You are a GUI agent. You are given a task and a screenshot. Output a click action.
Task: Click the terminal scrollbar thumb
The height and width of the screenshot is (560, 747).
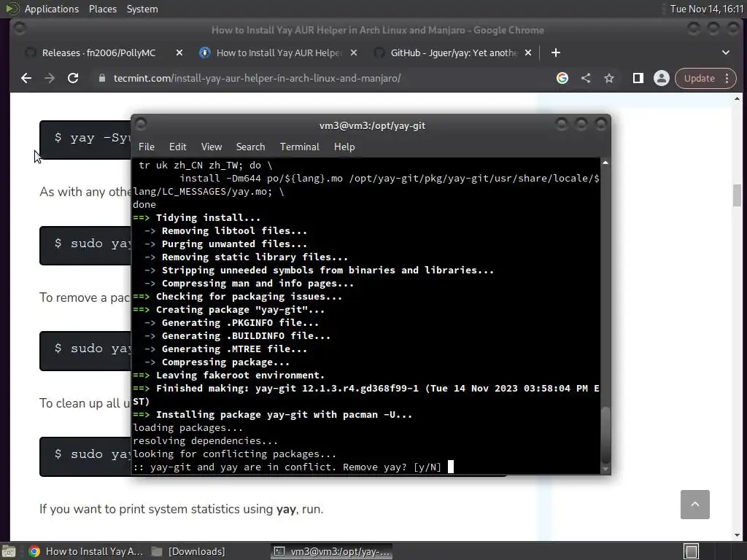coord(605,435)
